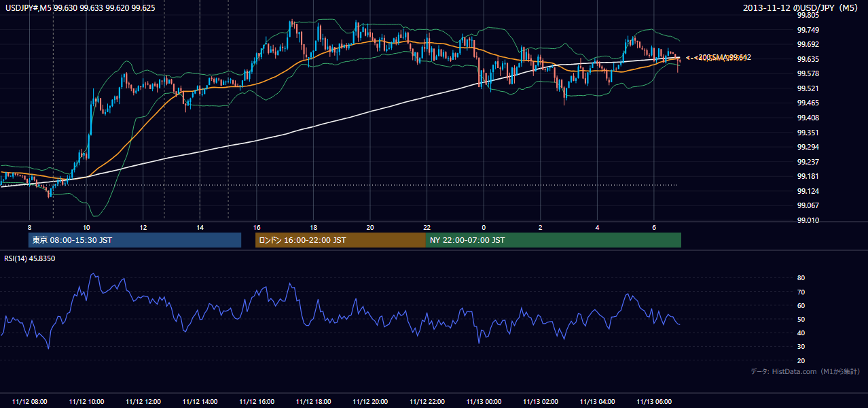This screenshot has width=868, height=408.
Task: Click RSI scale value 20
Action: point(801,360)
